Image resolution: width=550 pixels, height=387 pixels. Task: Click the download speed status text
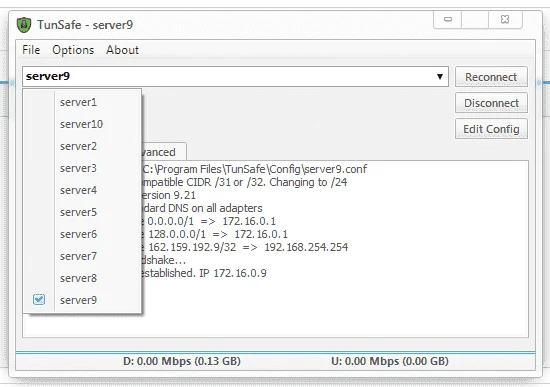click(x=182, y=361)
